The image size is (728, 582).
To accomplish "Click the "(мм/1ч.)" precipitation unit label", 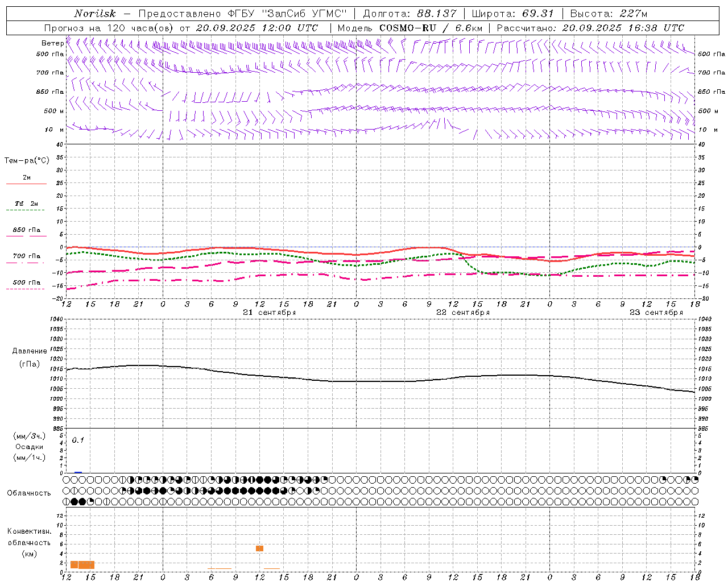I will click(x=29, y=458).
